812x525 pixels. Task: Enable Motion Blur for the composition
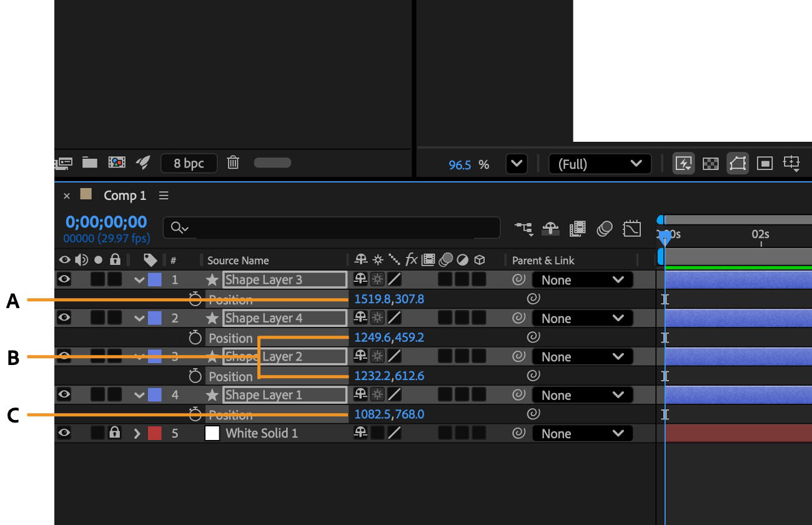(x=603, y=229)
